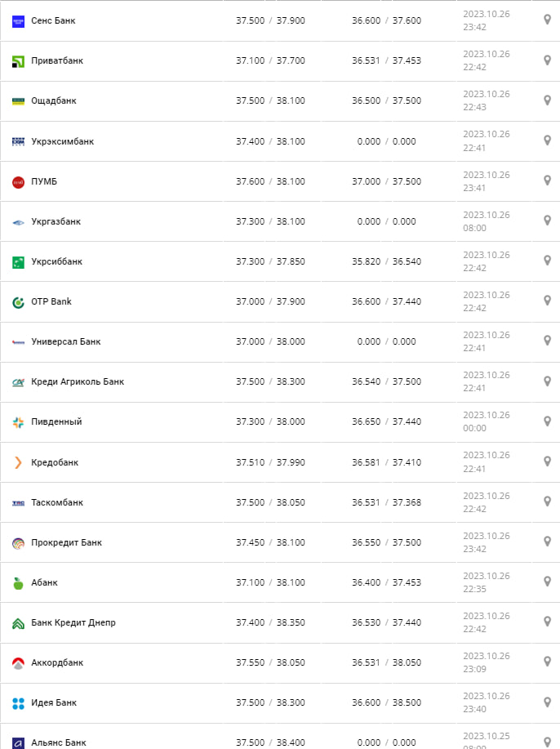Open map location for Сенс Банк

click(x=548, y=20)
